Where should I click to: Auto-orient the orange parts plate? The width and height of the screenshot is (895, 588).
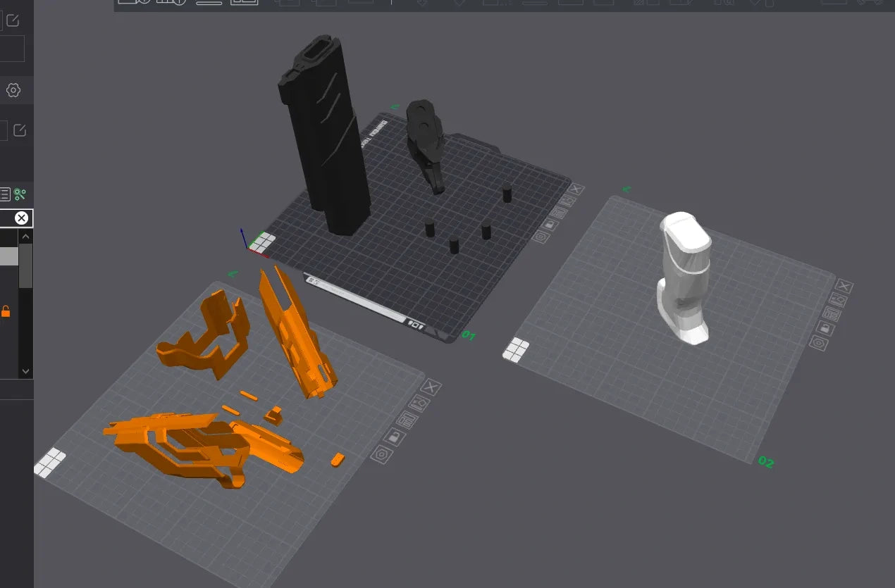click(419, 403)
